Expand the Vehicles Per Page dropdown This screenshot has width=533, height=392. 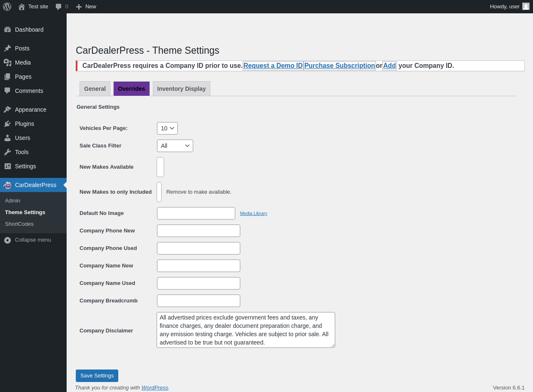[x=167, y=128]
